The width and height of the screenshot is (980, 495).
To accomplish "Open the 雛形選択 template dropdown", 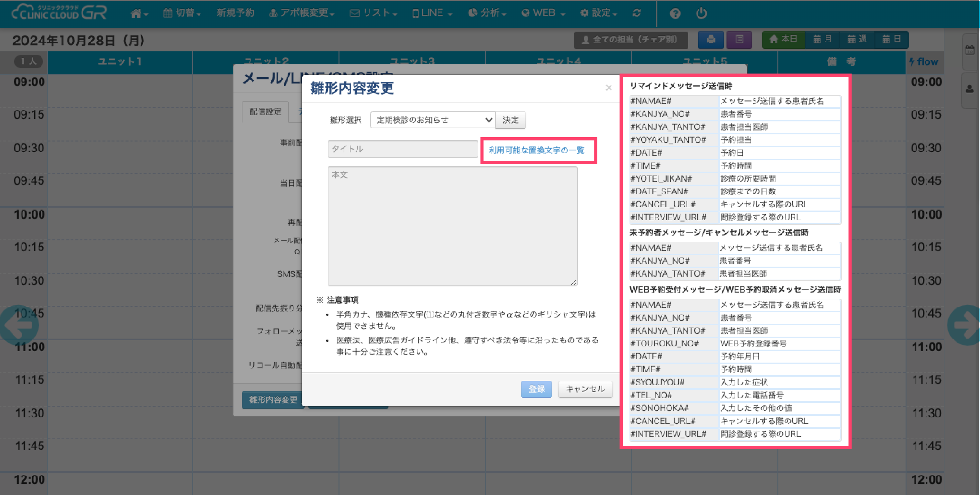I will click(433, 120).
